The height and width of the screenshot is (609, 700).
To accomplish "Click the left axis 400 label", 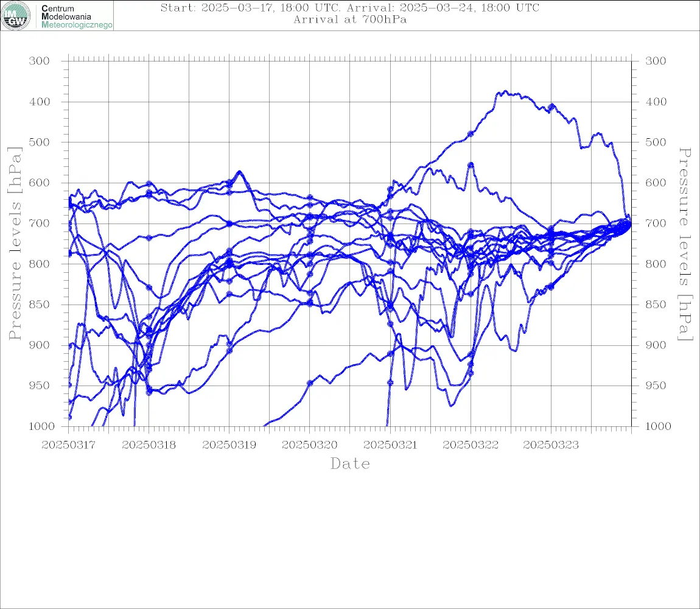I will [40, 102].
